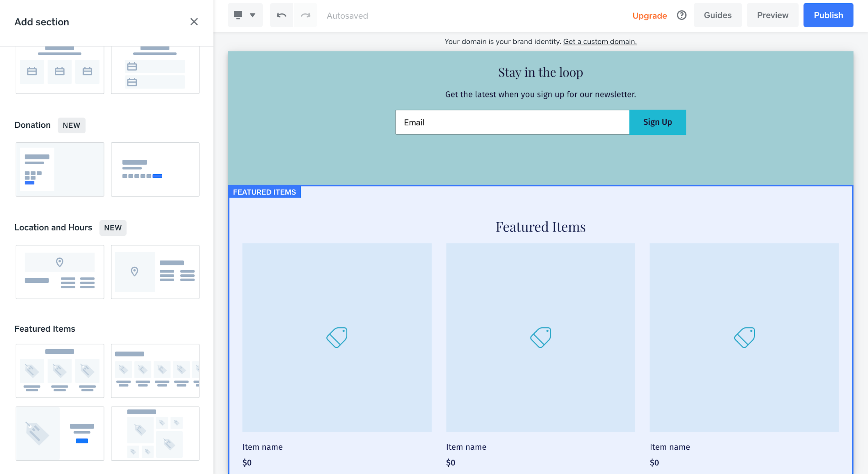This screenshot has width=868, height=474.
Task: Open the help question mark icon
Action: [x=682, y=15]
